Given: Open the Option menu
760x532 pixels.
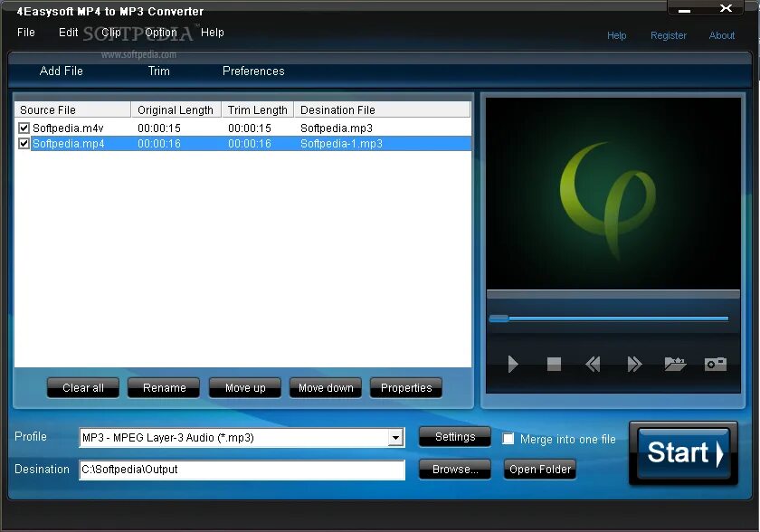Looking at the screenshot, I should point(161,33).
